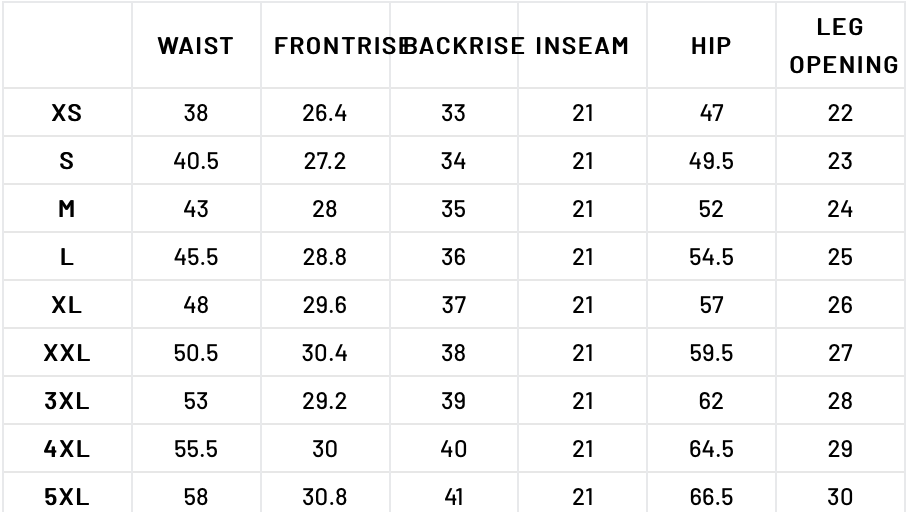Select the 4XL size row label

point(66,449)
